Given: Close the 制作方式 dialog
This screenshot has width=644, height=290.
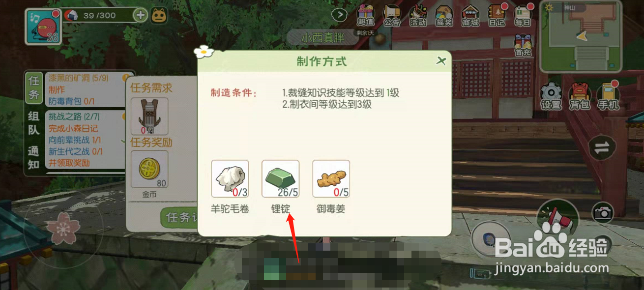Looking at the screenshot, I should click(441, 61).
